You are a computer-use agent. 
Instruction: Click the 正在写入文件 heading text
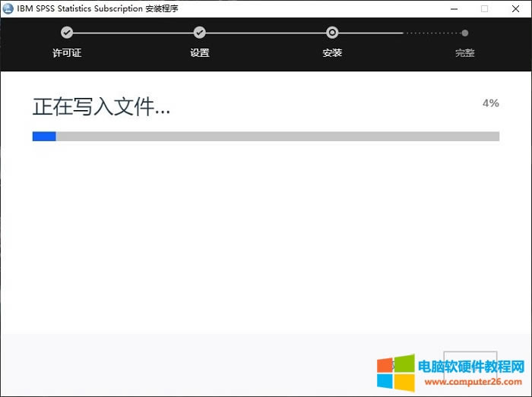pyautogui.click(x=101, y=107)
